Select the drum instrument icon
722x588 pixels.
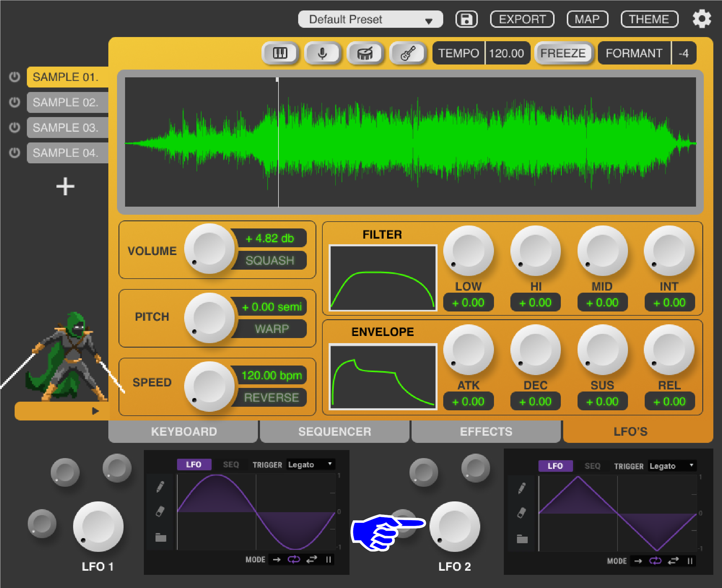(x=365, y=53)
